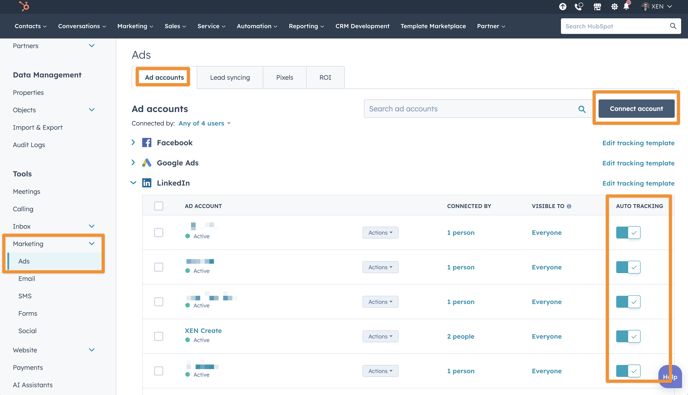Open AI Assistants in sidebar
This screenshot has width=688, height=395.
coord(32,384)
